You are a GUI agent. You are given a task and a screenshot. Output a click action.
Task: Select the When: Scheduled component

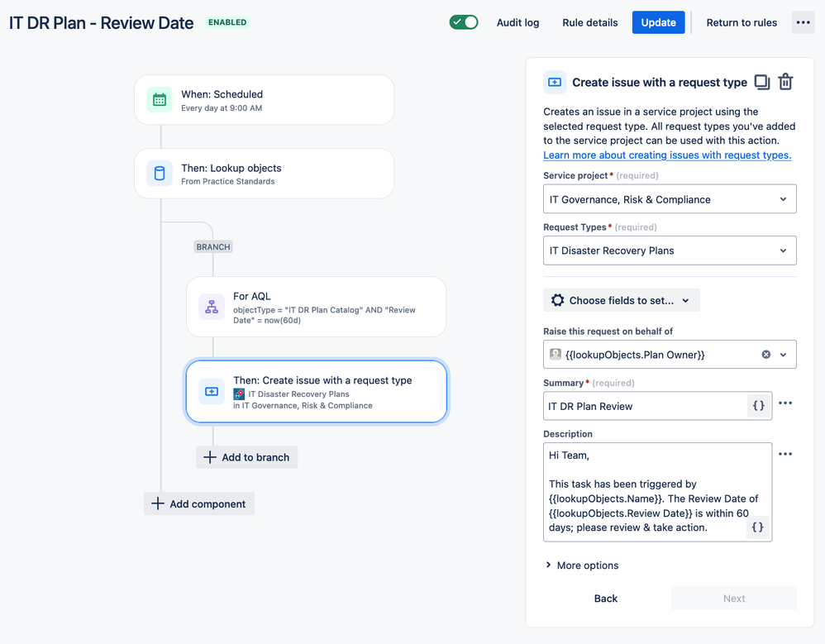[x=265, y=99]
